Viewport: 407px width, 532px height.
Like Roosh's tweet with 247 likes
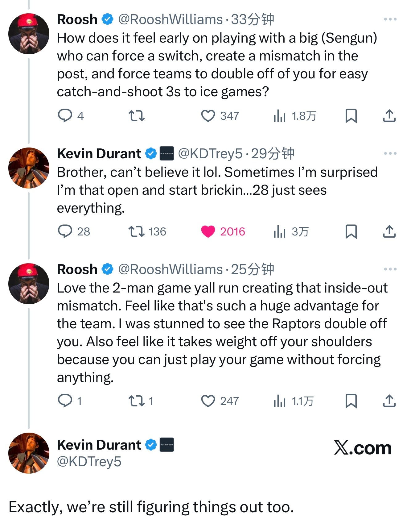coord(208,401)
